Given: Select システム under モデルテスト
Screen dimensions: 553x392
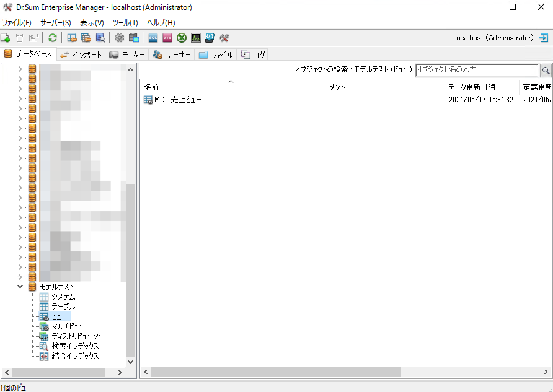Looking at the screenshot, I should point(63,297).
